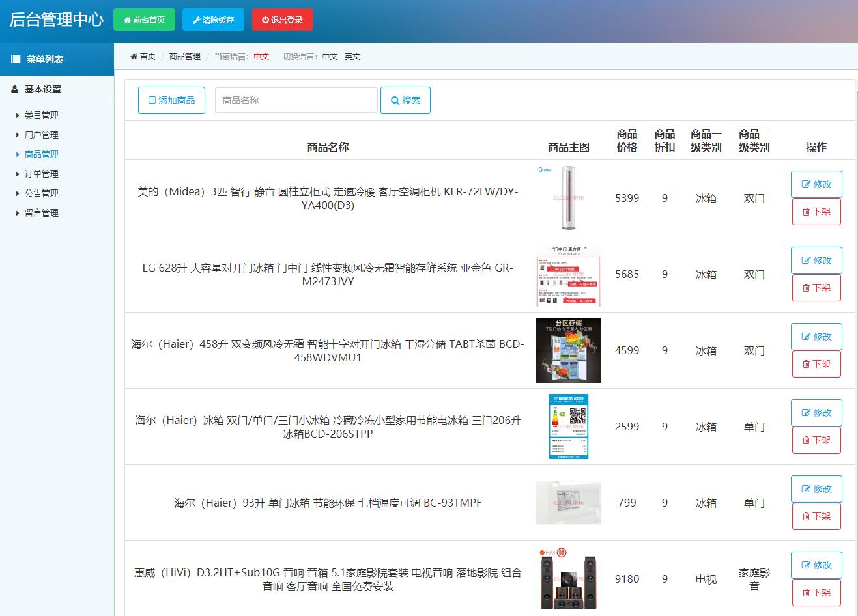The width and height of the screenshot is (858, 616).
Task: Click 修改 for the HiVi speaker row
Action: pos(816,565)
